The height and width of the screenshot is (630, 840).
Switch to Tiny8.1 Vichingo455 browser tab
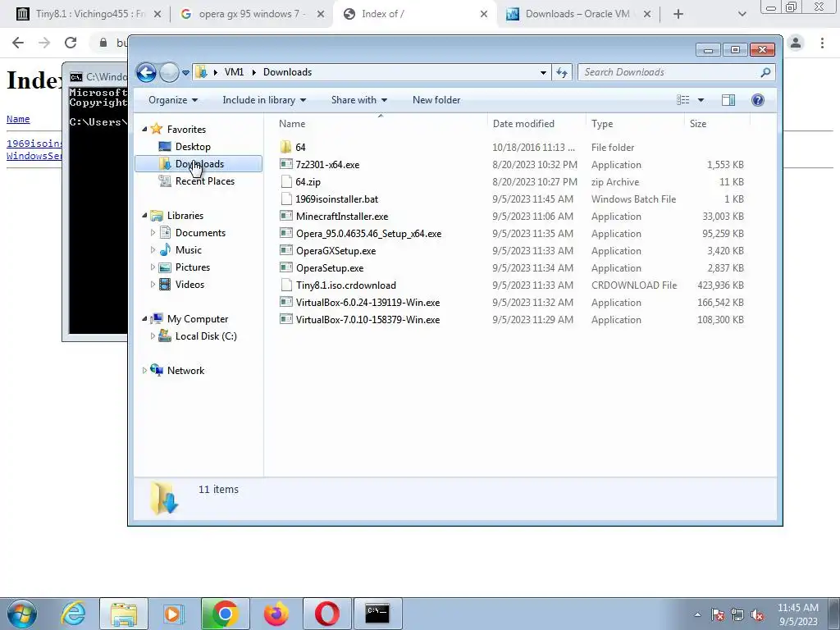tap(89, 14)
